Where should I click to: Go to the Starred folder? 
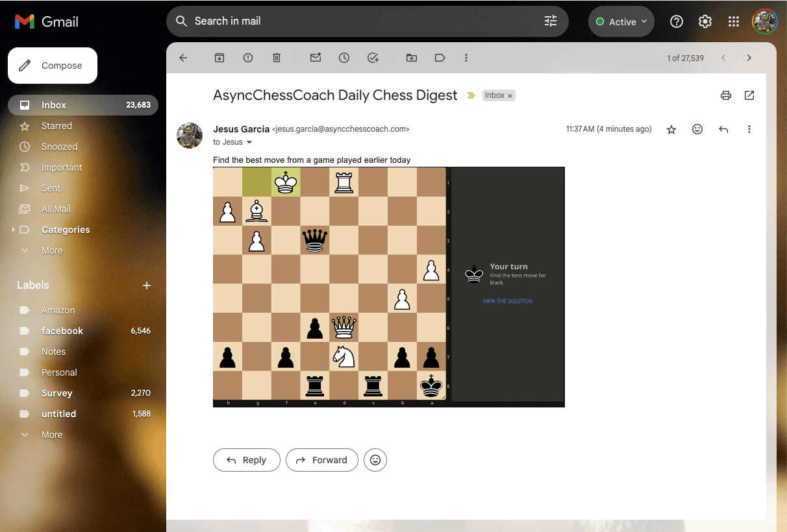point(56,126)
